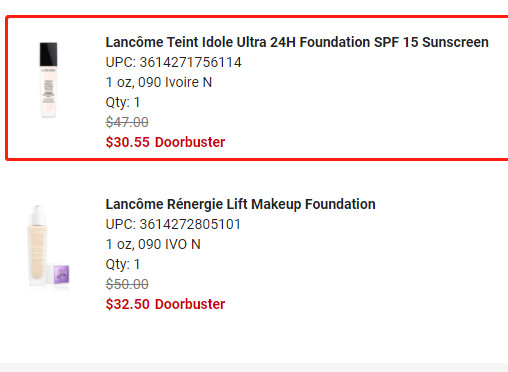Click the Lancôme Rénergie Lift Makeup Foundation title
Viewport: 508px width, 372px height.
coord(240,204)
